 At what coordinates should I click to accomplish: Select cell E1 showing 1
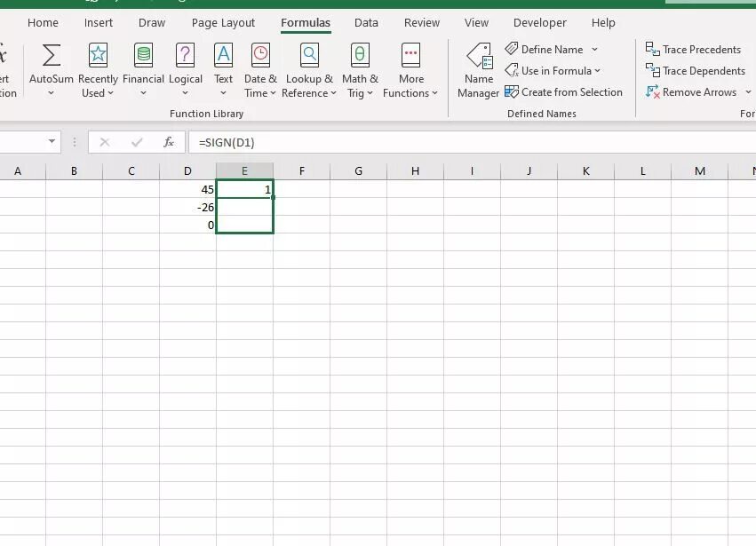point(245,189)
